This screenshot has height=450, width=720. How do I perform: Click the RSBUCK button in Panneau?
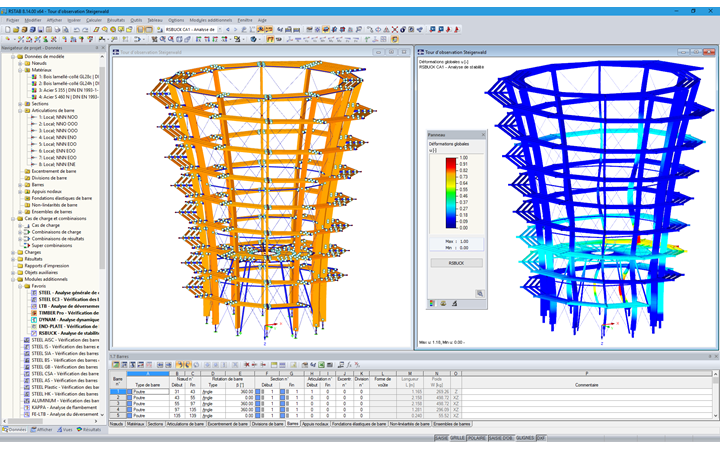click(x=456, y=263)
